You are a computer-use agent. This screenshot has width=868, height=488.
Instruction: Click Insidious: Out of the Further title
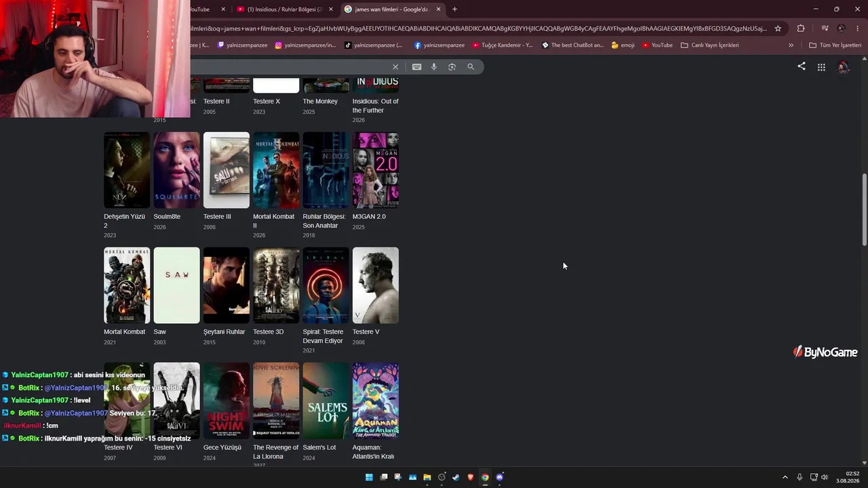pyautogui.click(x=376, y=106)
